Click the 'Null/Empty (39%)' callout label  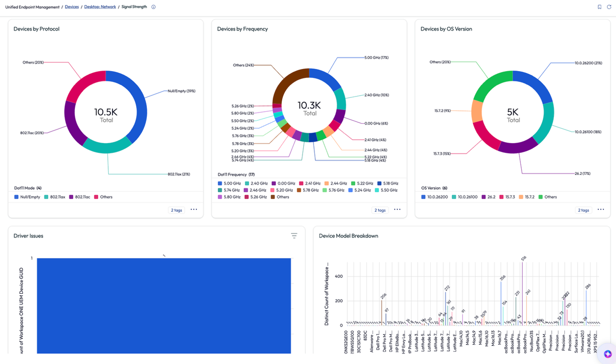pyautogui.click(x=181, y=91)
